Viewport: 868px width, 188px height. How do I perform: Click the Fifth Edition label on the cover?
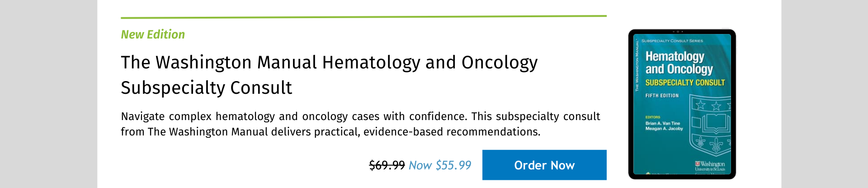662,96
